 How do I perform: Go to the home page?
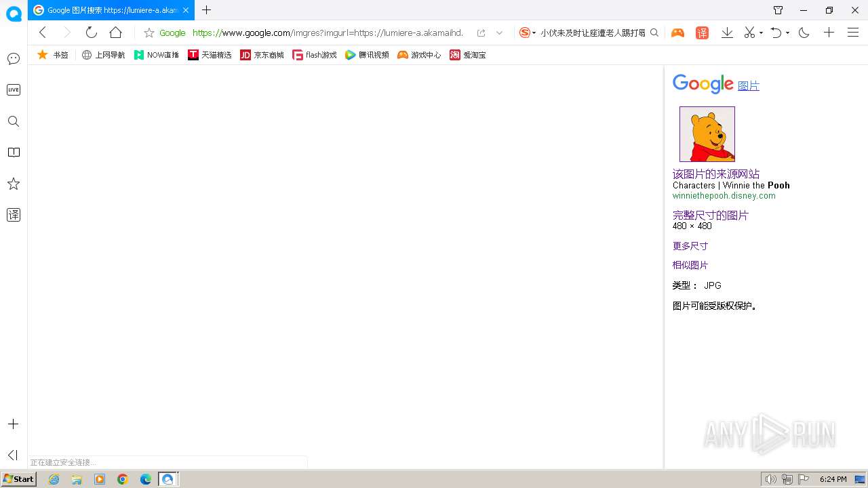pos(115,33)
